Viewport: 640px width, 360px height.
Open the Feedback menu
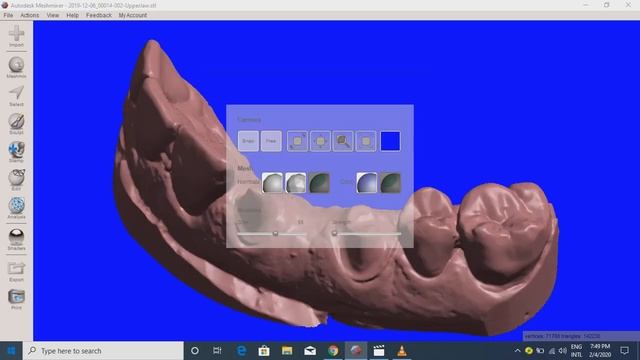[x=99, y=15]
